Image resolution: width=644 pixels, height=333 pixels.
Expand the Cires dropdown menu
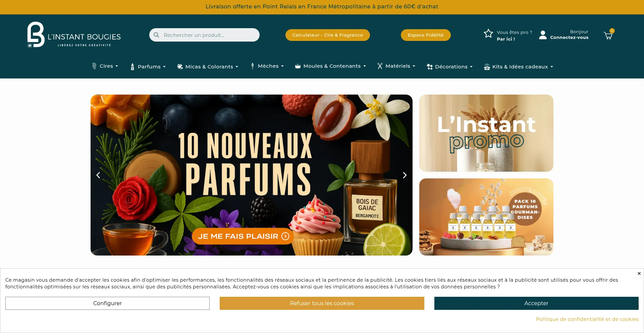105,66
